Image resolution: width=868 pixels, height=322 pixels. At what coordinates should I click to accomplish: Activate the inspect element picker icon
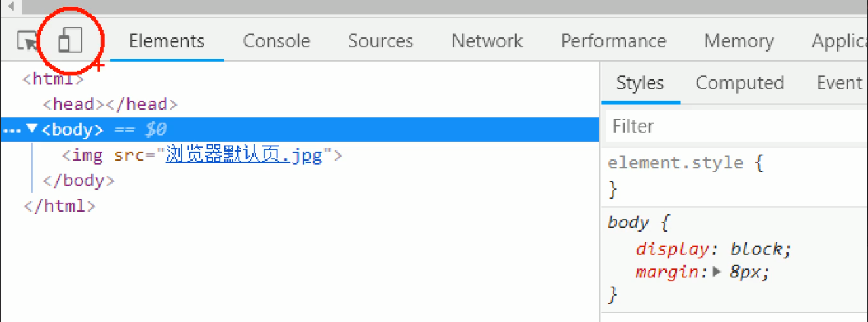point(28,41)
